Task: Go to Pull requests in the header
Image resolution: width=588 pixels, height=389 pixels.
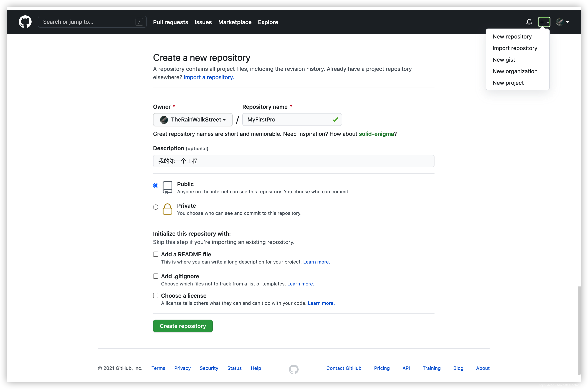Action: (x=170, y=22)
